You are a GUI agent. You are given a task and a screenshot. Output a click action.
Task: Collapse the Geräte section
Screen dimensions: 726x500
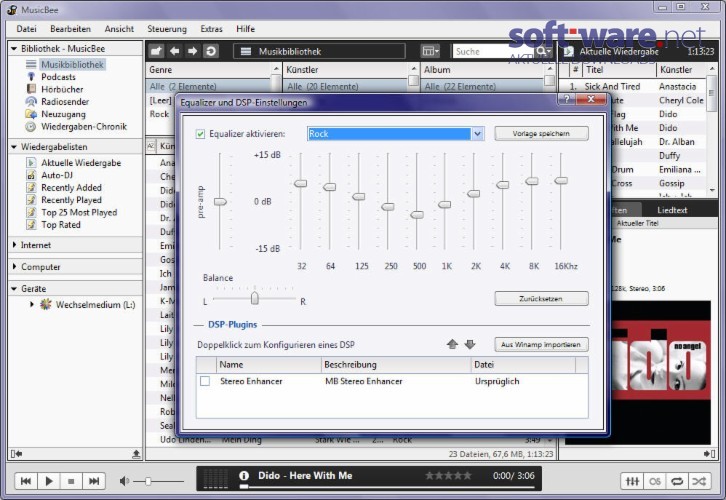pyautogui.click(x=14, y=288)
